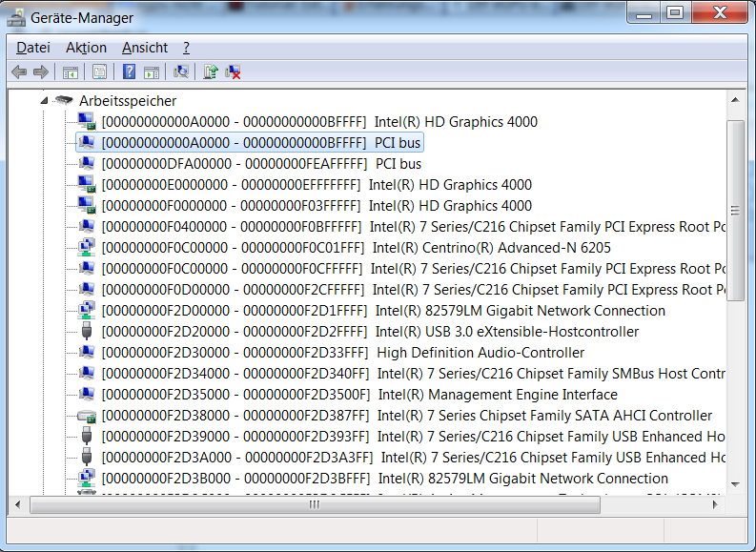Select the first 000A0000 HD Graphics 4000 entry
The height and width of the screenshot is (552, 756).
pyautogui.click(x=319, y=122)
